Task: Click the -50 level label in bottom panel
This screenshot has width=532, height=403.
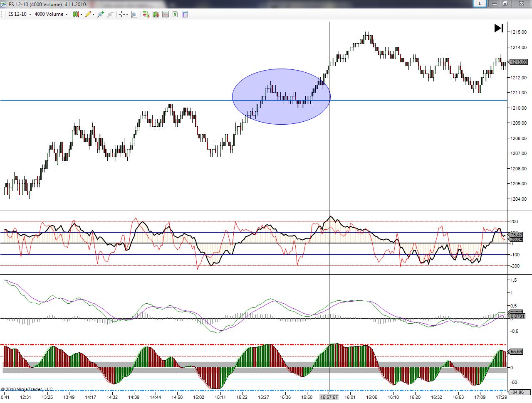Action: pyautogui.click(x=514, y=382)
